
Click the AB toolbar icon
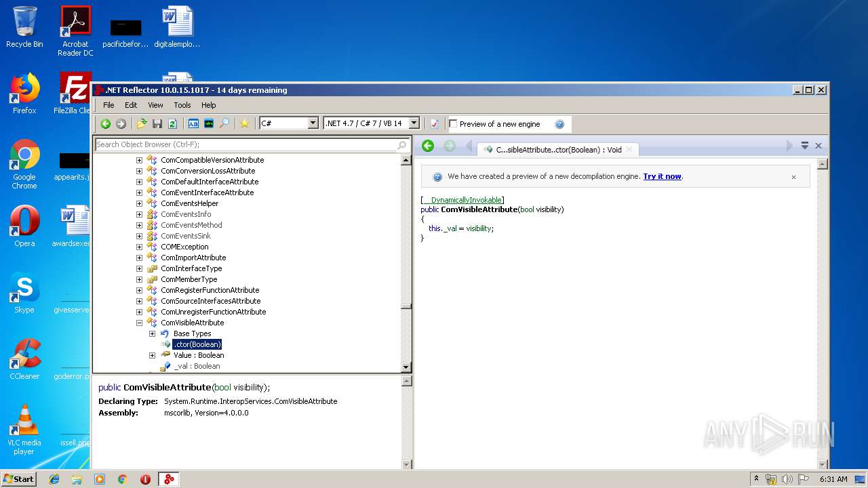point(193,123)
